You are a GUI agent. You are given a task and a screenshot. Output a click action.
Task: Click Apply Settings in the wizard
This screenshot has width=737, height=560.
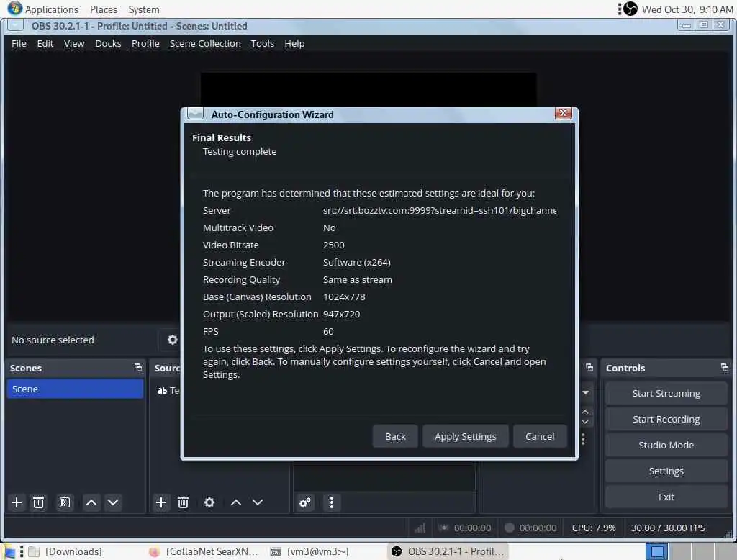point(466,436)
